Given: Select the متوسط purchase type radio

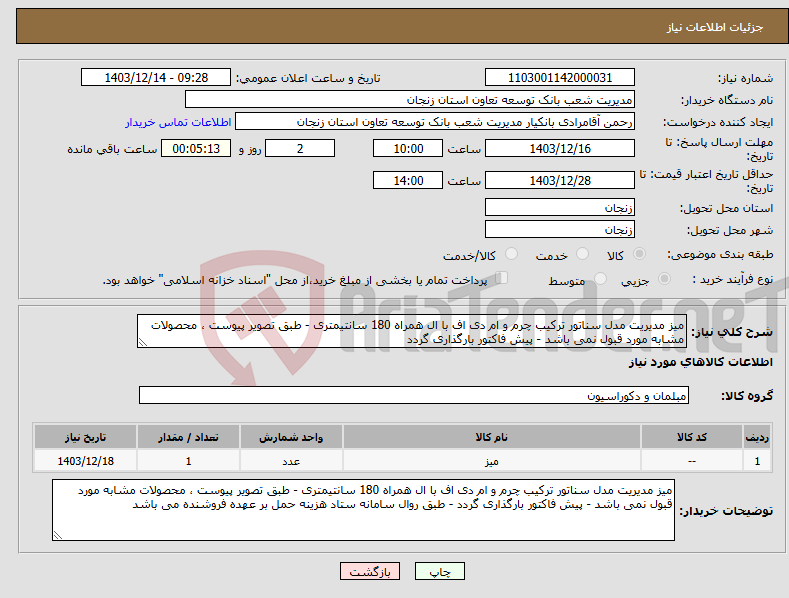Looking at the screenshot, I should [600, 278].
